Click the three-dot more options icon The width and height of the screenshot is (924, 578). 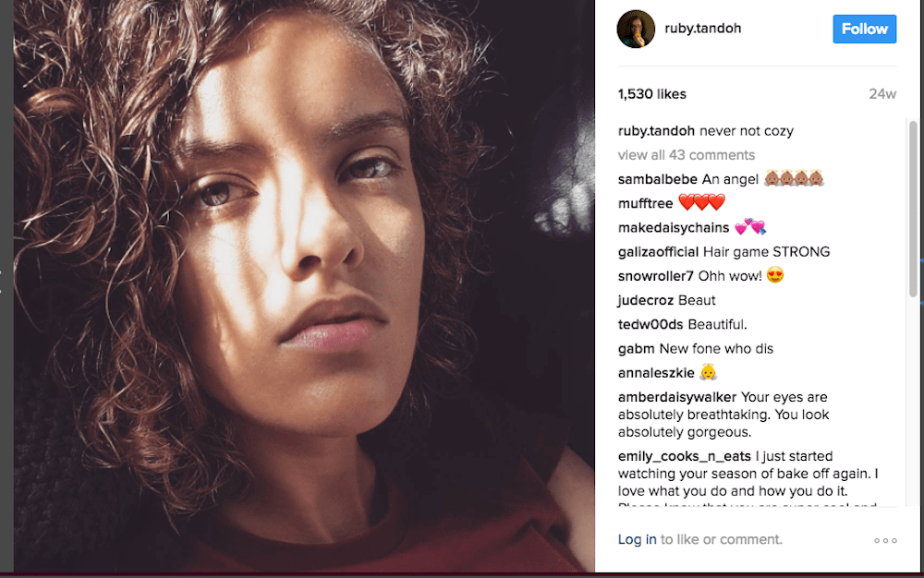[884, 540]
